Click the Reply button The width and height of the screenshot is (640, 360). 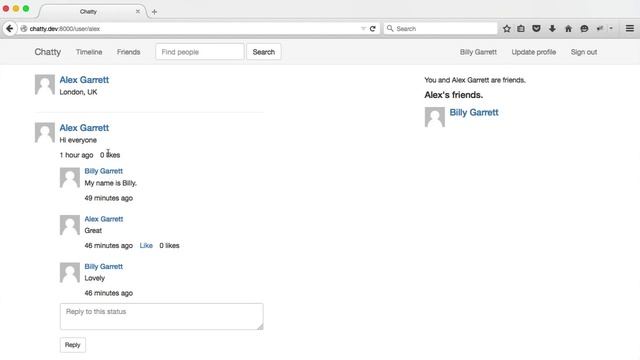(x=73, y=345)
